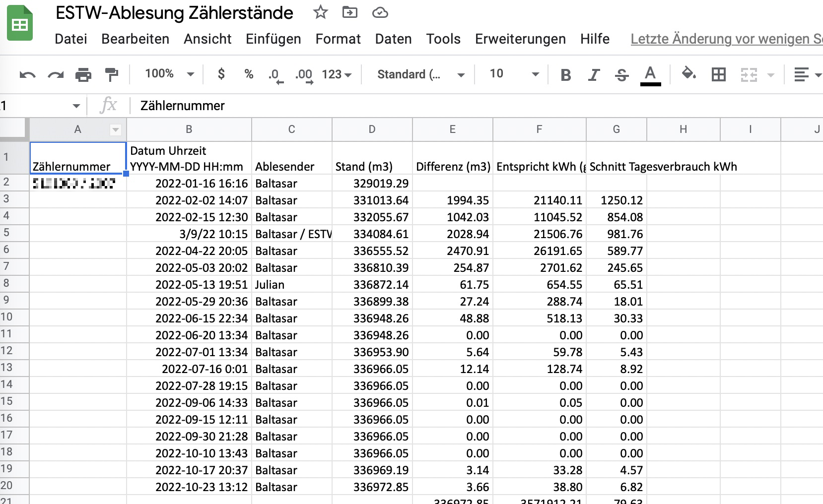Open the Ansicht menu
This screenshot has height=504, width=823.
[x=207, y=39]
